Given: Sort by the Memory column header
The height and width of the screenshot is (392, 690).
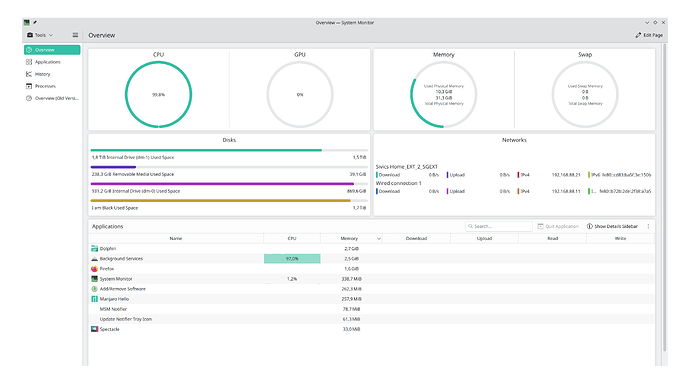Looking at the screenshot, I should [351, 238].
